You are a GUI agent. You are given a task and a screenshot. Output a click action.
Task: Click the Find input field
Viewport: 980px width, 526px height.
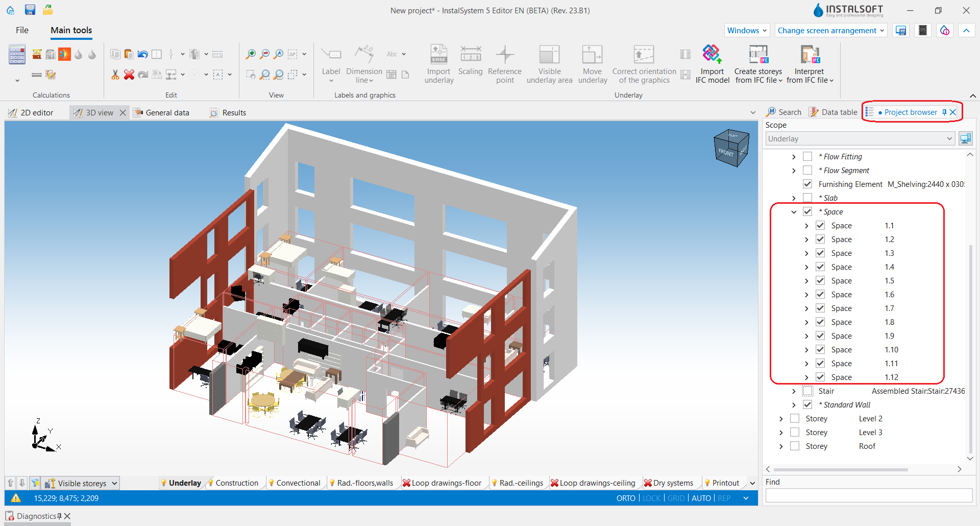869,495
